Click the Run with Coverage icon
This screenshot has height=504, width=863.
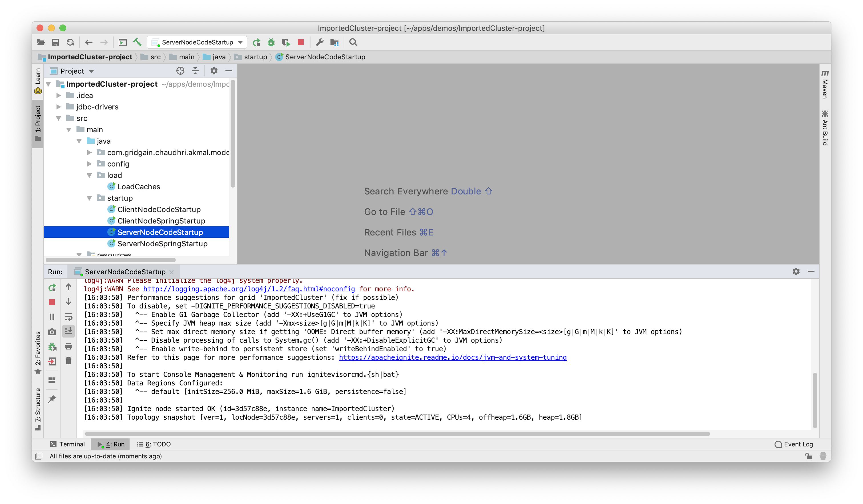point(286,42)
